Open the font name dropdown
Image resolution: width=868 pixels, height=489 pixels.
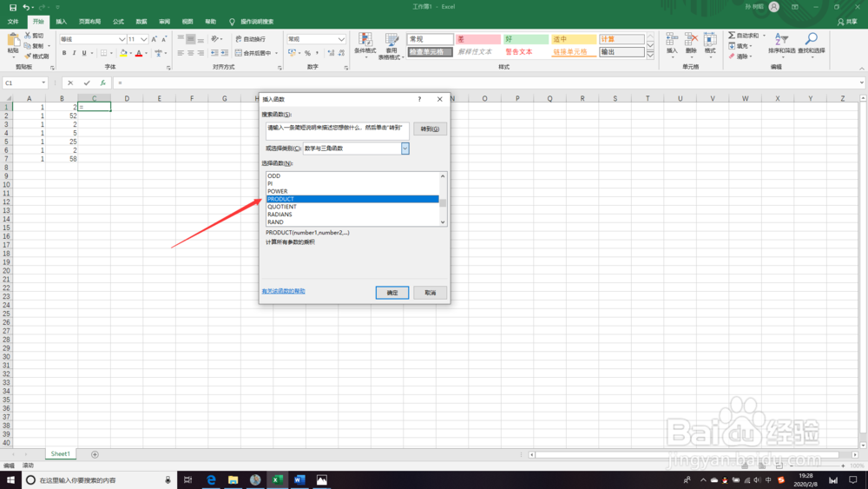[x=122, y=39]
